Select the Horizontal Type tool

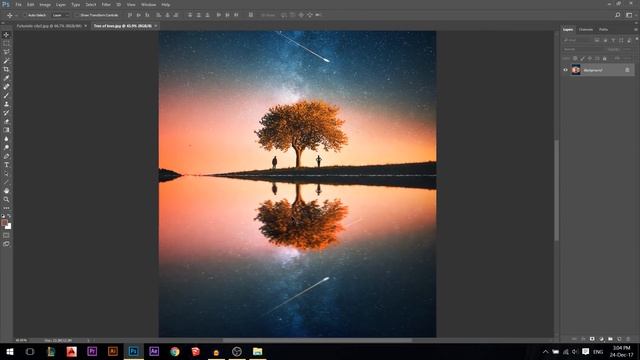[x=6, y=165]
